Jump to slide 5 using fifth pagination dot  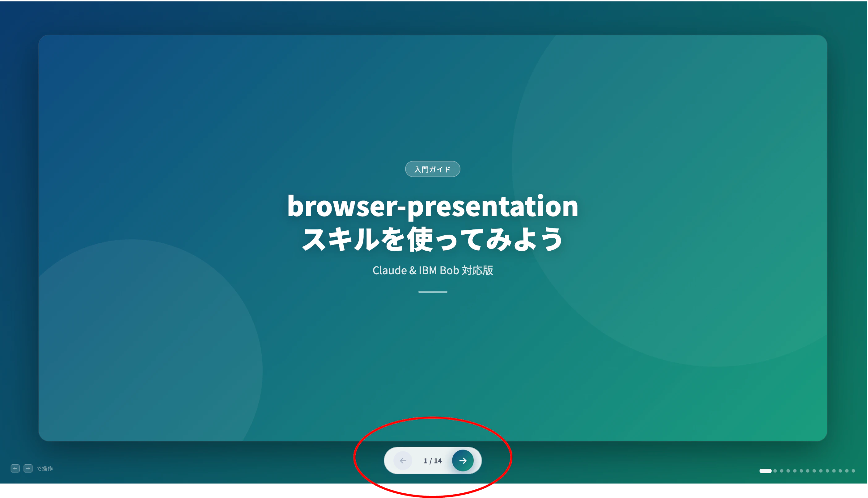(x=795, y=471)
